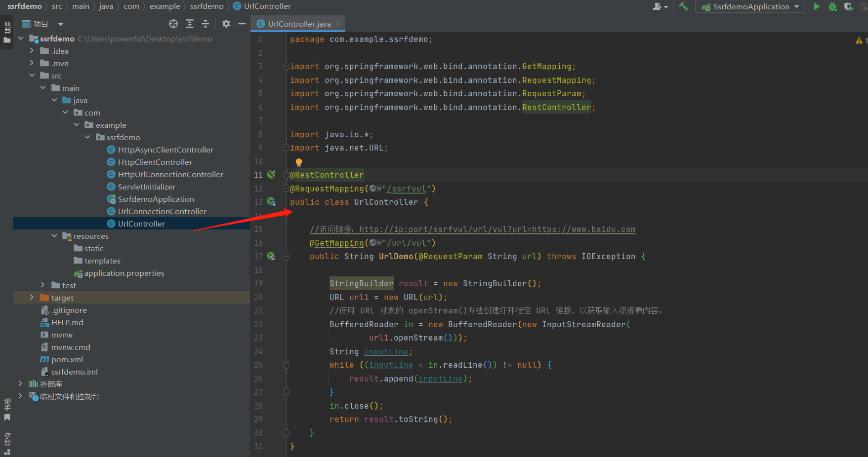Expand the target folder
Screen dimensions: 868x457
coord(32,297)
